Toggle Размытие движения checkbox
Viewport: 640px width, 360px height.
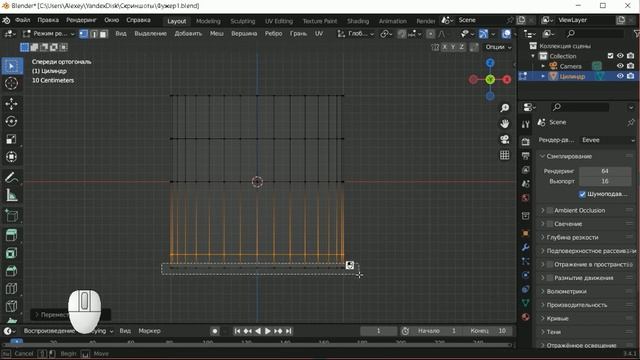[x=550, y=278]
